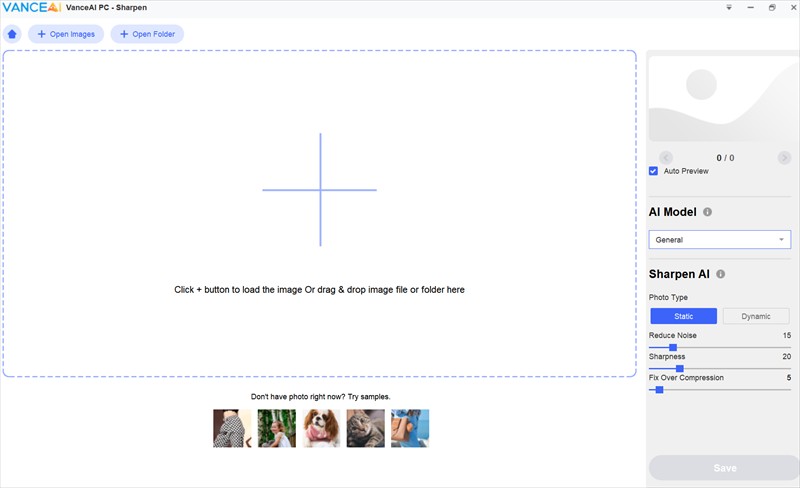Click the preview placeholder image
800x488 pixels.
tap(724, 99)
